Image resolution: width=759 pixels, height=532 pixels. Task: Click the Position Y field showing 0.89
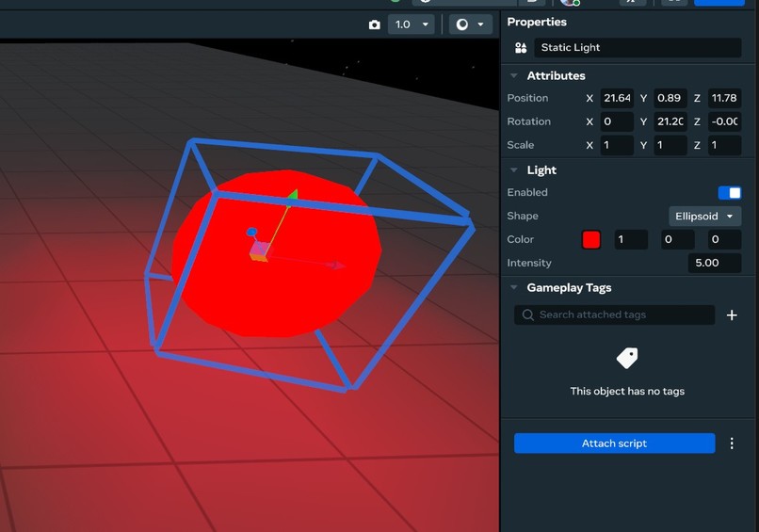(670, 98)
